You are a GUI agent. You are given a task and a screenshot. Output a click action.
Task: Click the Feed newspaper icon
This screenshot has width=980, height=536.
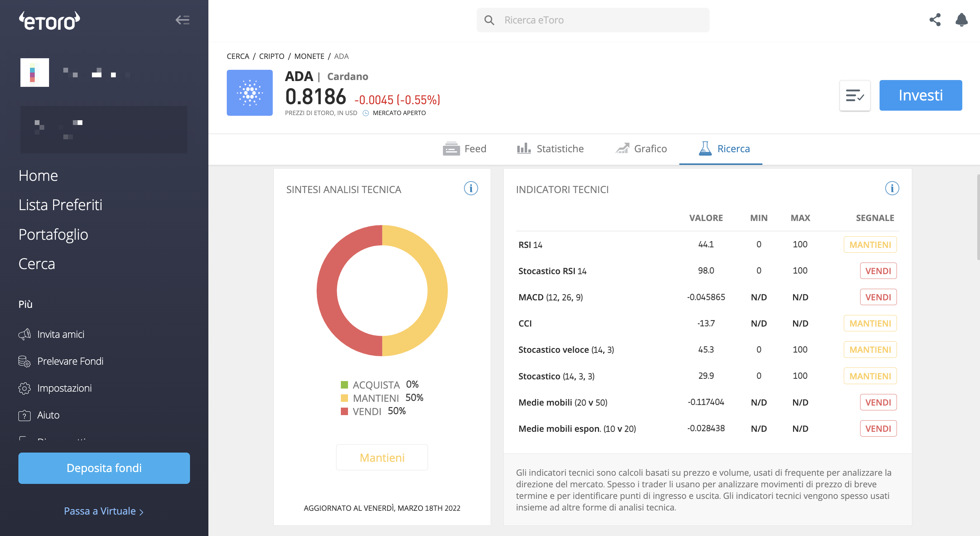coord(451,149)
